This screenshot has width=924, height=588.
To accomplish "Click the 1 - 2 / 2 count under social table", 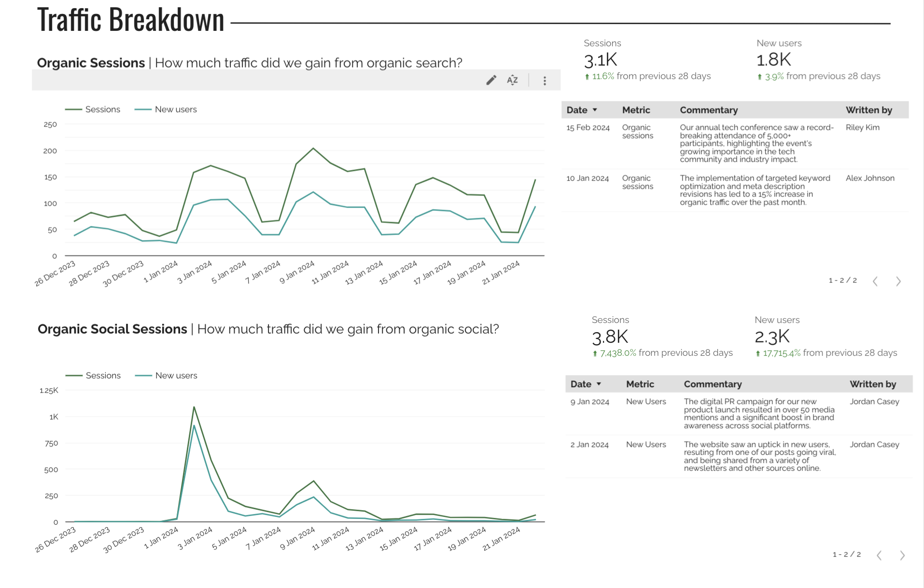I will coord(846,555).
